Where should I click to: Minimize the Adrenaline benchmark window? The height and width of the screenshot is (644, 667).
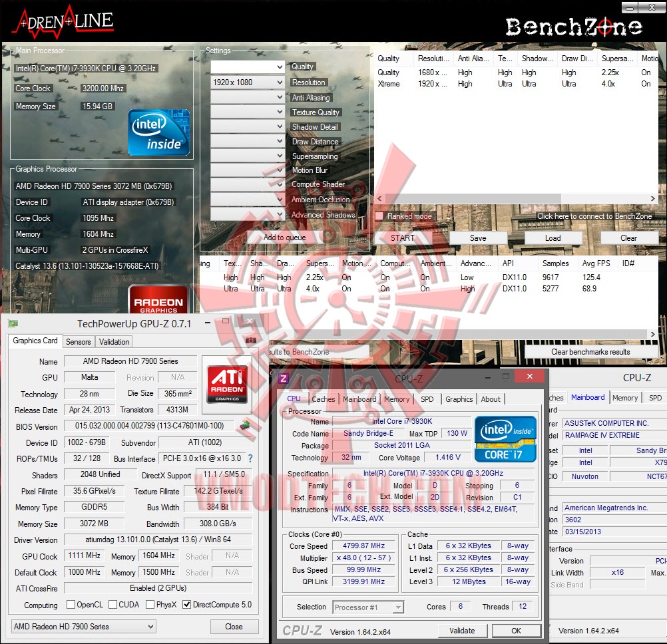click(x=630, y=7)
